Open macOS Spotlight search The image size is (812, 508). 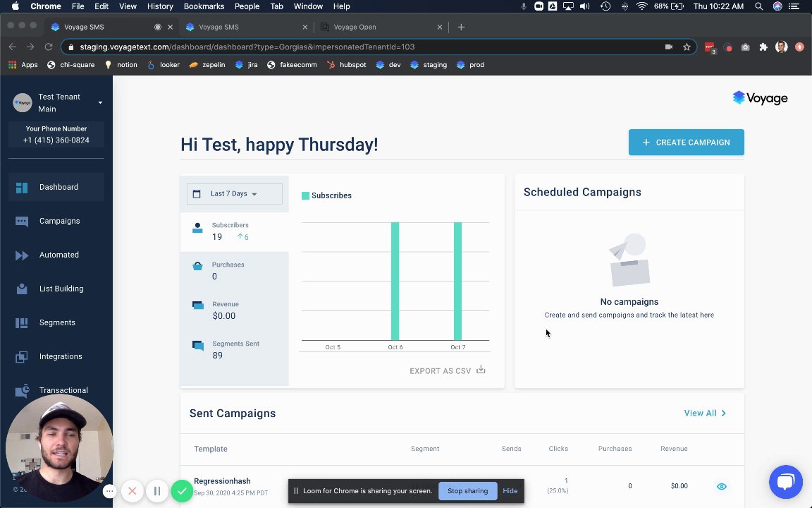(758, 6)
